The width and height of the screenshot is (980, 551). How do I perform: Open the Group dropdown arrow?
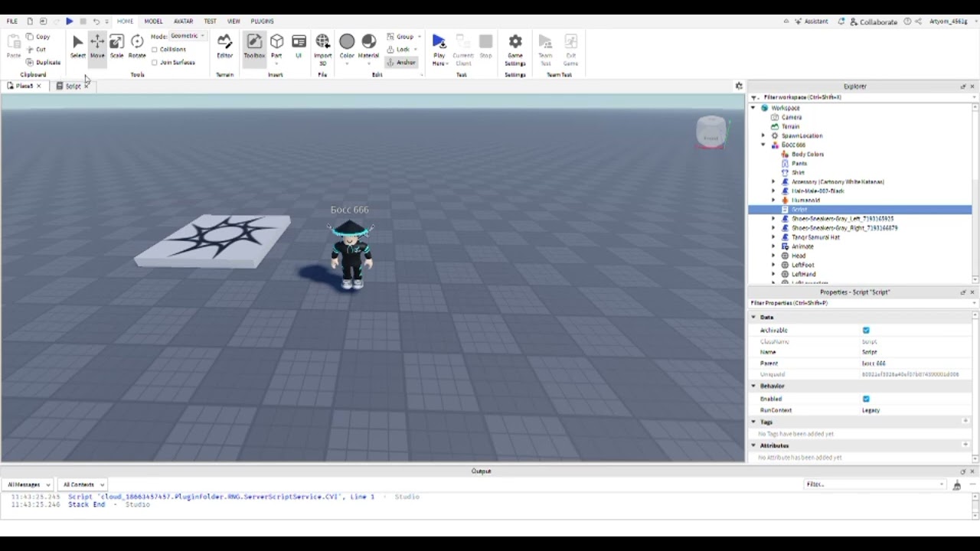[x=419, y=37]
